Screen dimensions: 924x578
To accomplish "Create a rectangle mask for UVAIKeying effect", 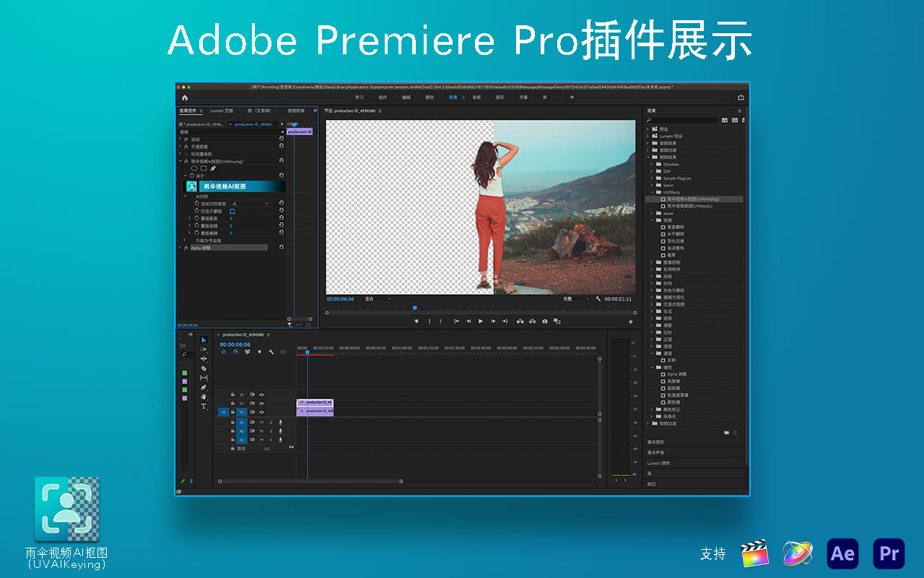I will (x=204, y=168).
